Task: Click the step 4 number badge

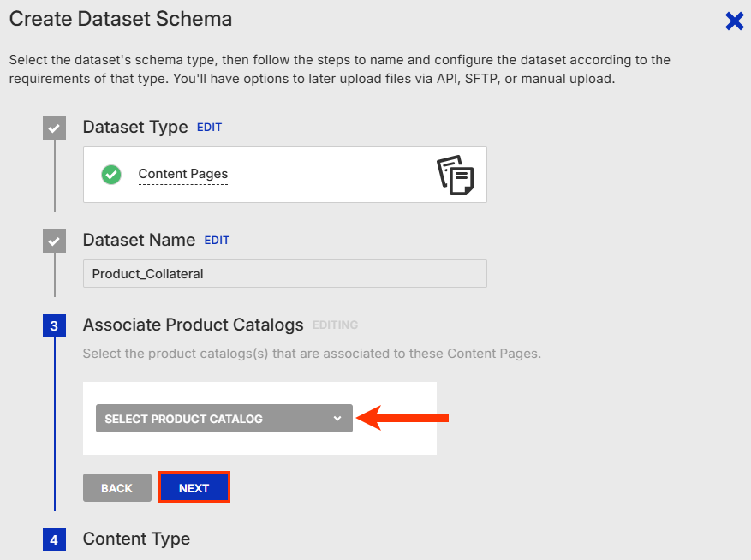Action: coord(54,539)
